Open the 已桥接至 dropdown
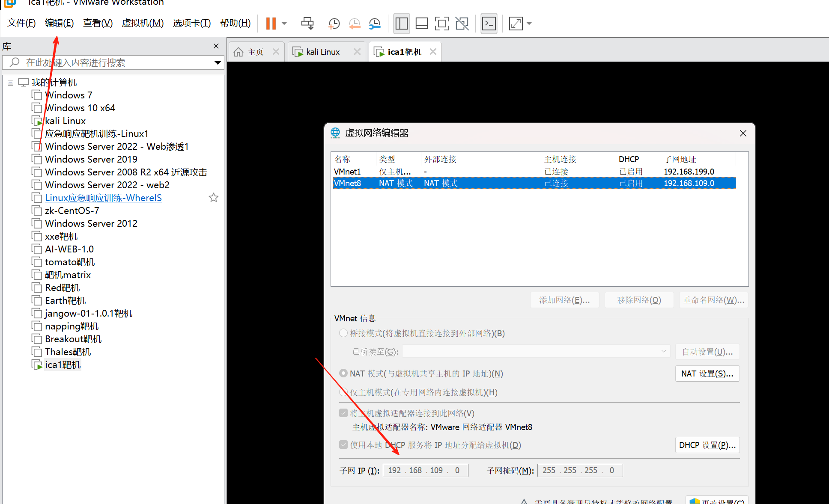 click(536, 351)
